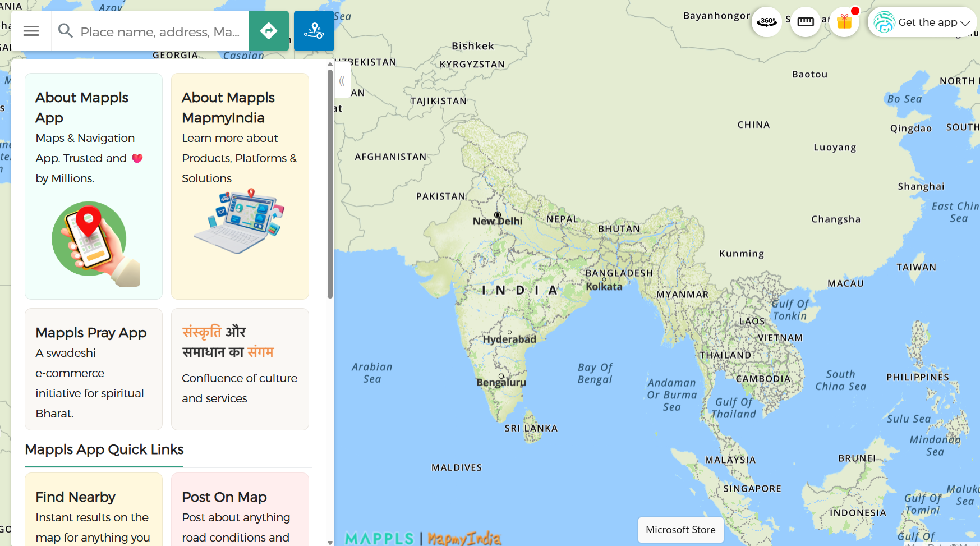Open the About Mappls MapmyIndia card

click(240, 185)
